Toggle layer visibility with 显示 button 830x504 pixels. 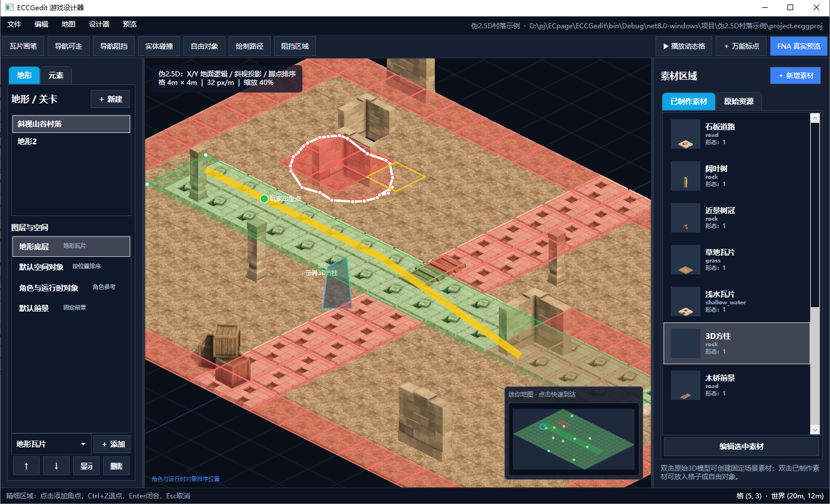[87, 466]
